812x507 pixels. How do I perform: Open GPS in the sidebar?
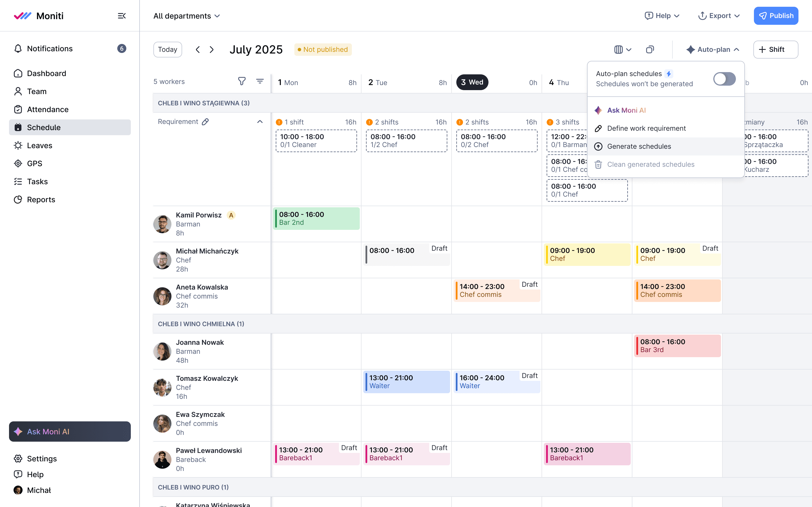click(35, 163)
